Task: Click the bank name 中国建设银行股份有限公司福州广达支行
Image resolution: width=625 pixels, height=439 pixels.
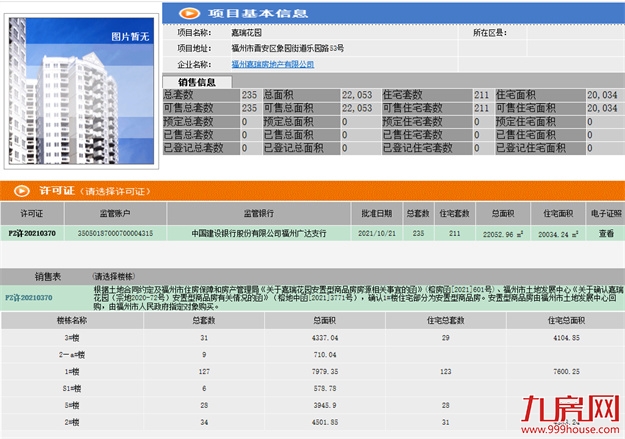Action: [259, 233]
